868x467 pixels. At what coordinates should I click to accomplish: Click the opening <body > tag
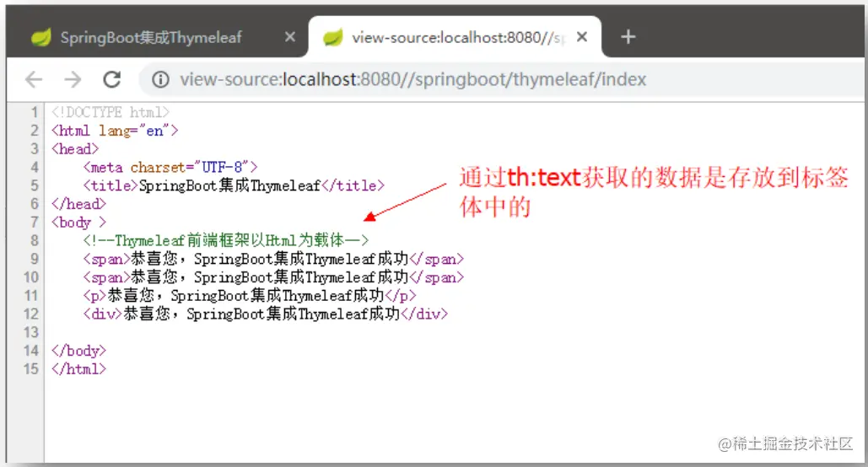(x=78, y=223)
